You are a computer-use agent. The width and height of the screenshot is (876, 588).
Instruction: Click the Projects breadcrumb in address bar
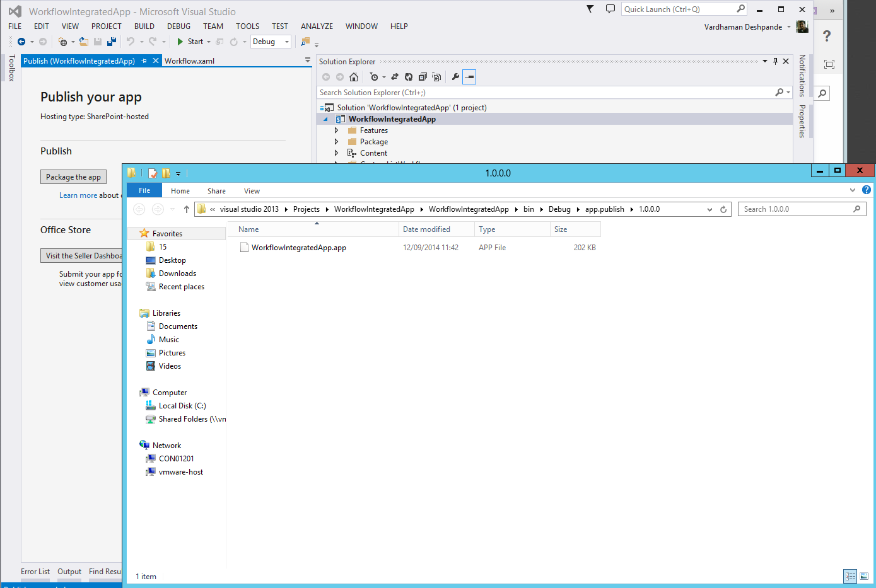(x=307, y=209)
